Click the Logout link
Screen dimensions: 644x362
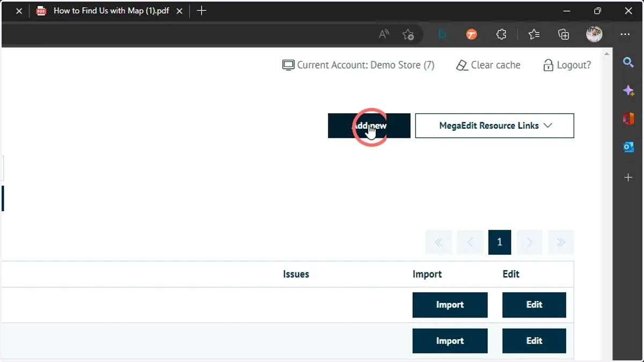point(567,65)
